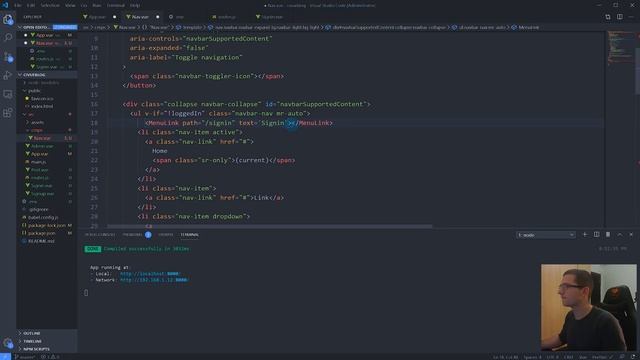Click the template breadcrumb item
This screenshot has width=640, height=360.
tap(192, 27)
